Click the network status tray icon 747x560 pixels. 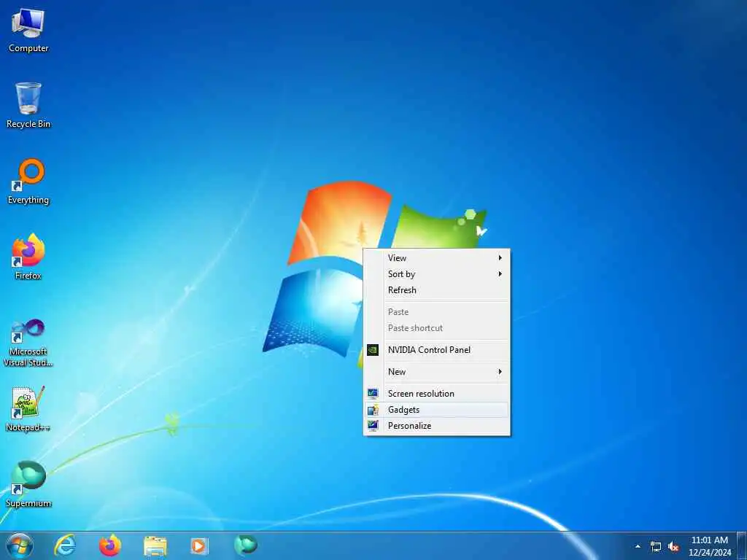(x=656, y=547)
